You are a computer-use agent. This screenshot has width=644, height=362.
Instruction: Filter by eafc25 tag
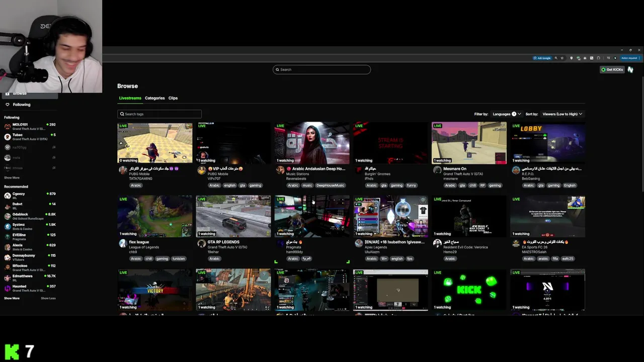click(x=567, y=258)
